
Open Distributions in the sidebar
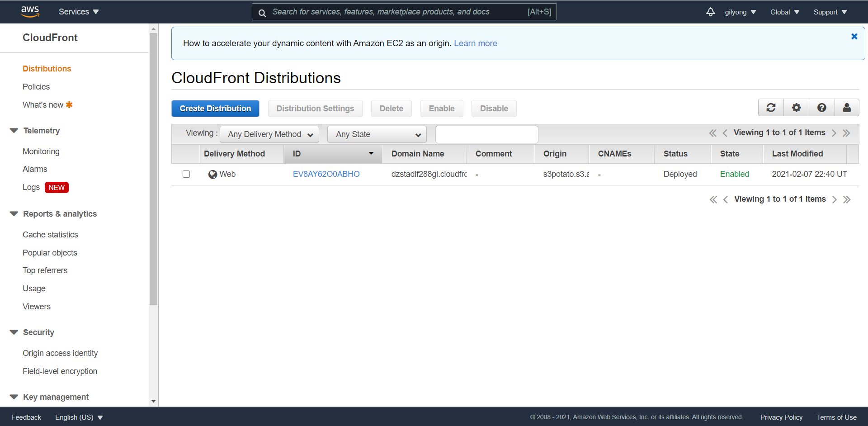pyautogui.click(x=47, y=69)
